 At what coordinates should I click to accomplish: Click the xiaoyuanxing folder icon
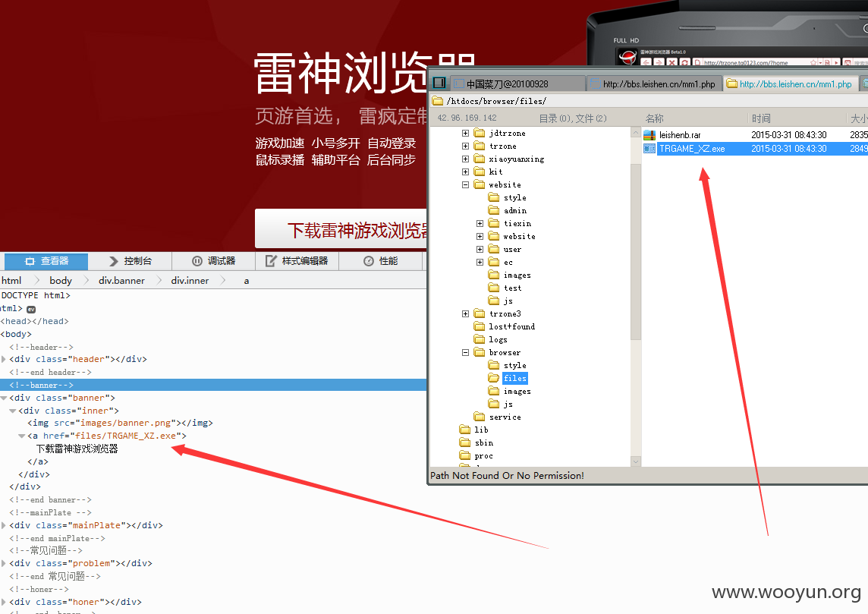pos(480,159)
